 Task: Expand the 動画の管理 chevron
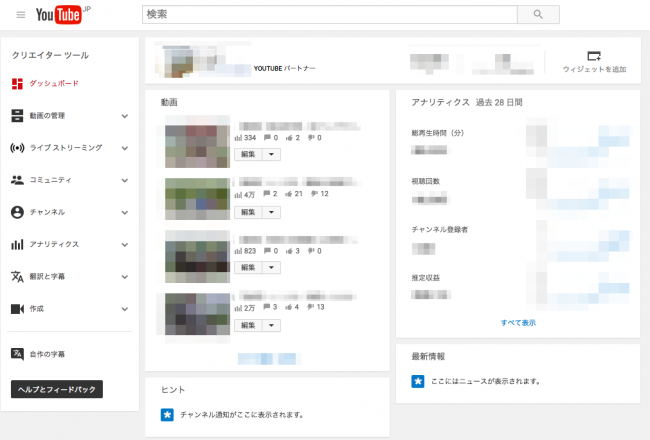click(125, 116)
